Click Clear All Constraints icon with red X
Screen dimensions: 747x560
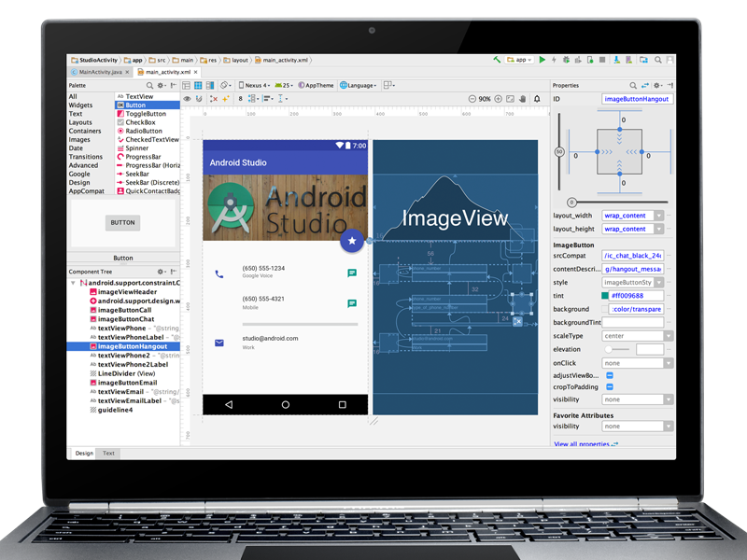click(x=214, y=99)
